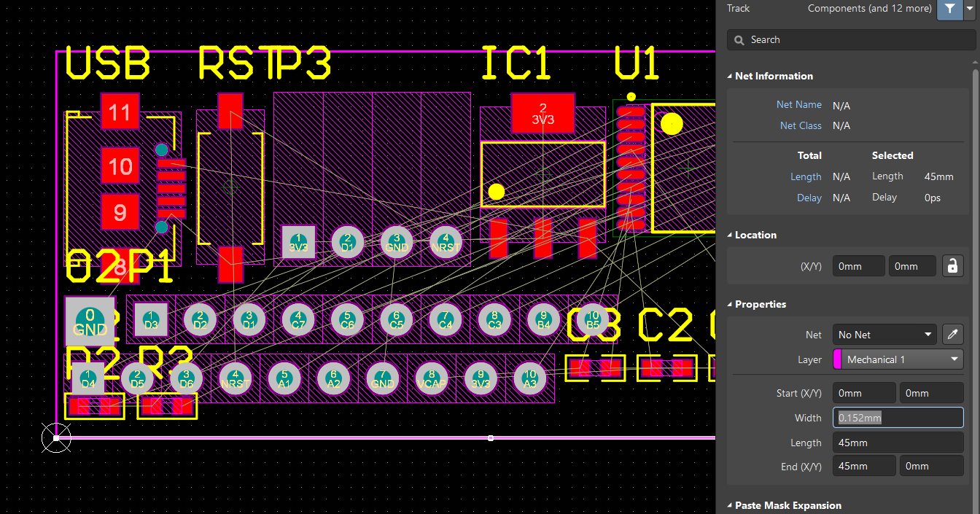Select the GND pad labeled 0
The width and height of the screenshot is (980, 514).
[90, 319]
